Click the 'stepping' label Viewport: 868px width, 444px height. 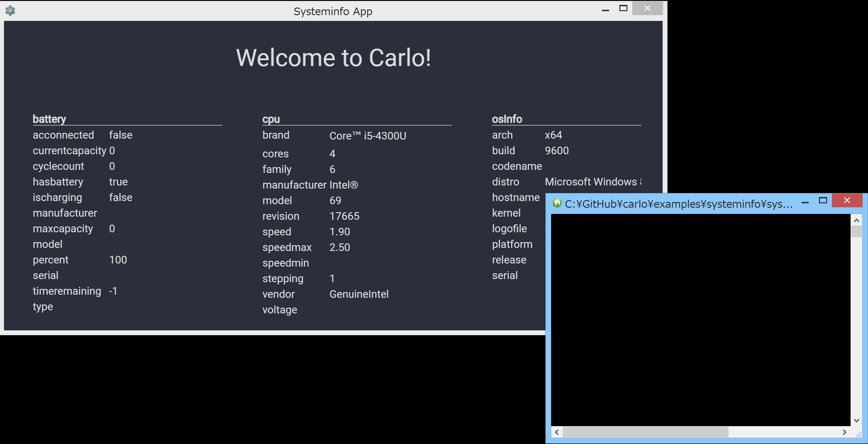[283, 279]
